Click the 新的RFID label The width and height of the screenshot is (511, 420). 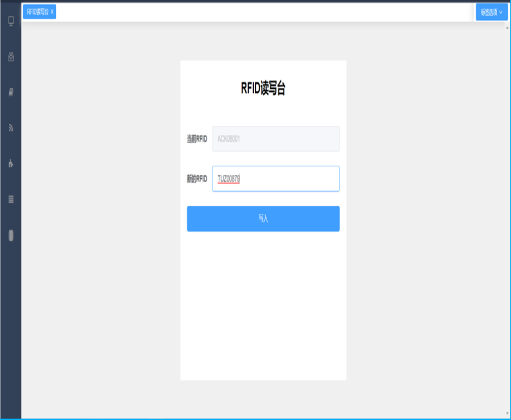[197, 179]
